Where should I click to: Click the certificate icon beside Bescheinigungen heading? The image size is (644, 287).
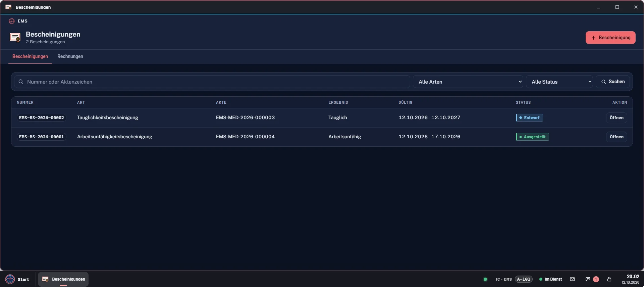coord(15,37)
